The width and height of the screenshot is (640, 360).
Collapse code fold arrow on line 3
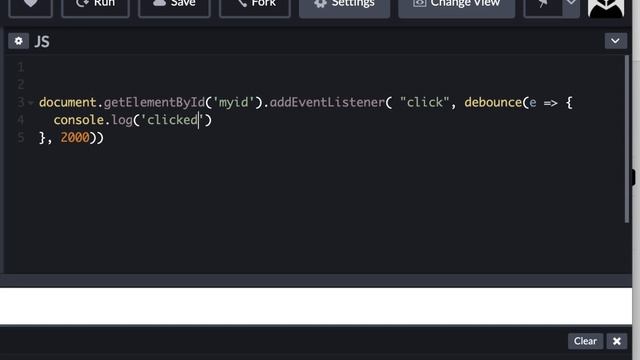31,103
